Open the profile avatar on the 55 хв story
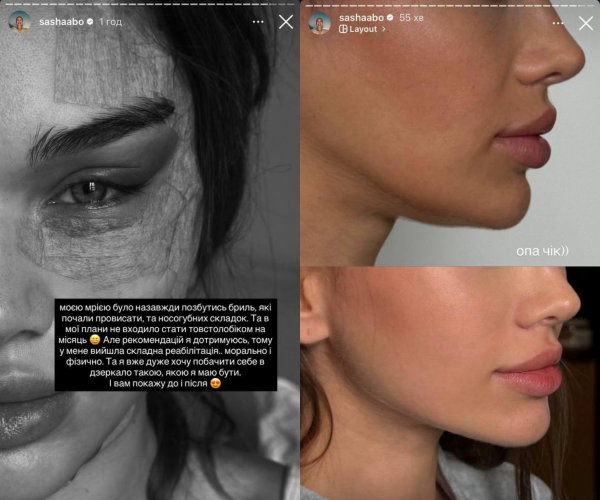The image size is (600, 500). [x=320, y=23]
